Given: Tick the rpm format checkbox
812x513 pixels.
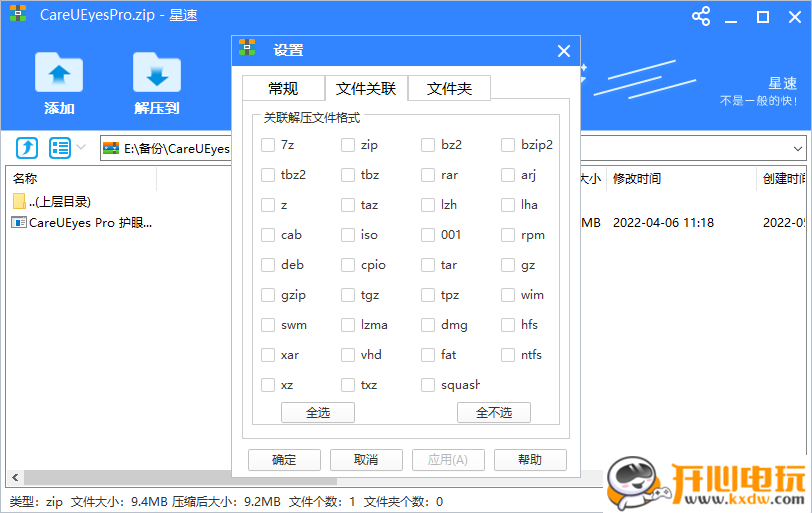Looking at the screenshot, I should [508, 235].
